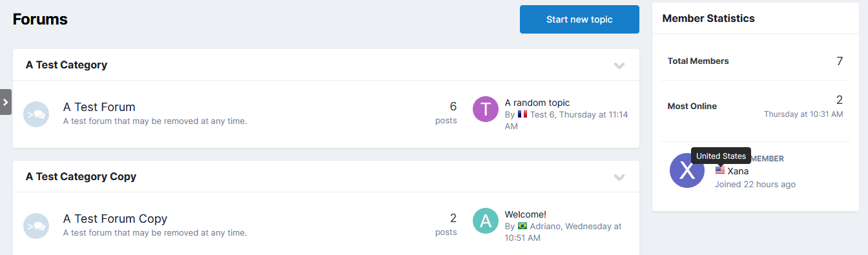Click A Test Forum Copy's description text
The width and height of the screenshot is (868, 255).
tap(155, 232)
